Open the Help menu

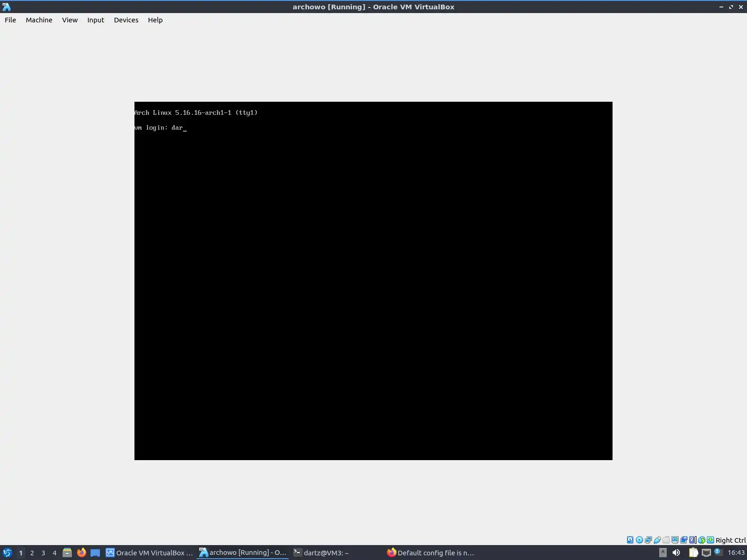(155, 20)
